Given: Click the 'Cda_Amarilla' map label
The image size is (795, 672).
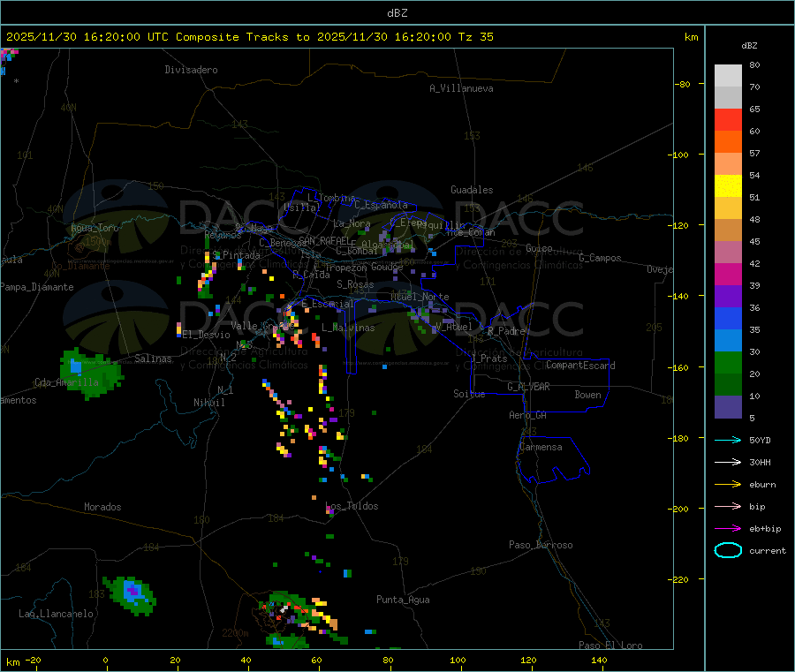Looking at the screenshot, I should (x=66, y=382).
